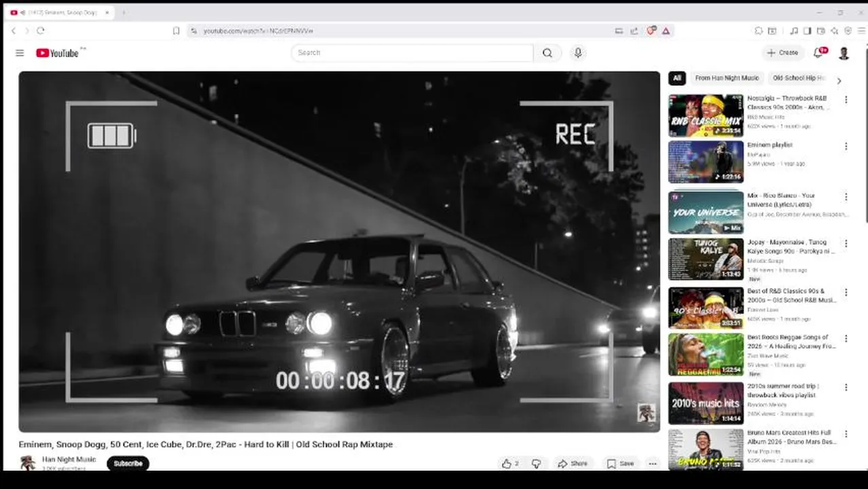The image size is (868, 489).
Task: Open options for Eminem playlist video
Action: coord(846,146)
